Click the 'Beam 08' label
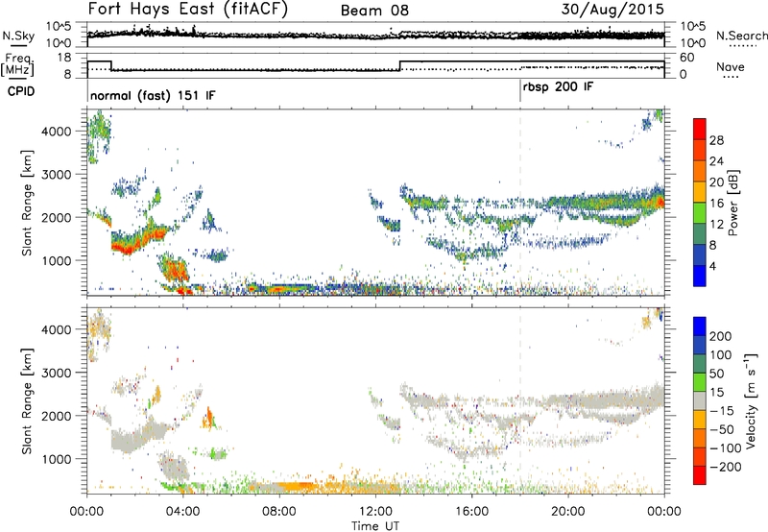The height and width of the screenshot is (532, 768). coord(374,11)
